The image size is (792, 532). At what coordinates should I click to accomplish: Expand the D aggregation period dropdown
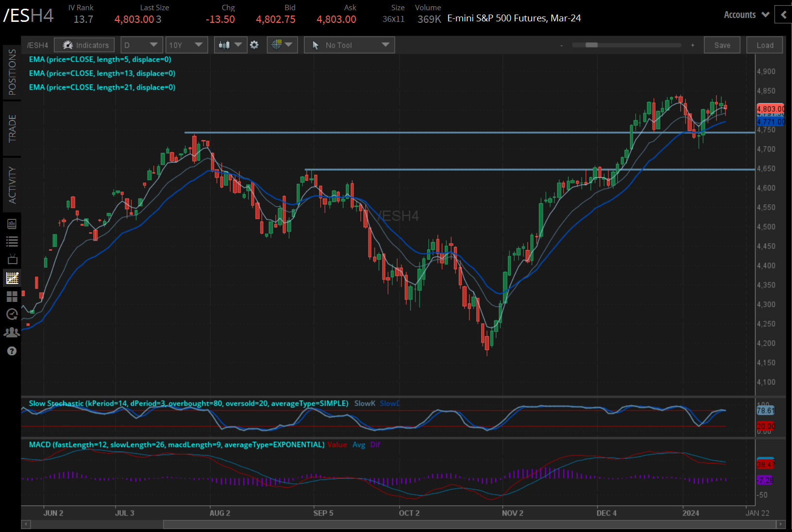click(x=141, y=45)
